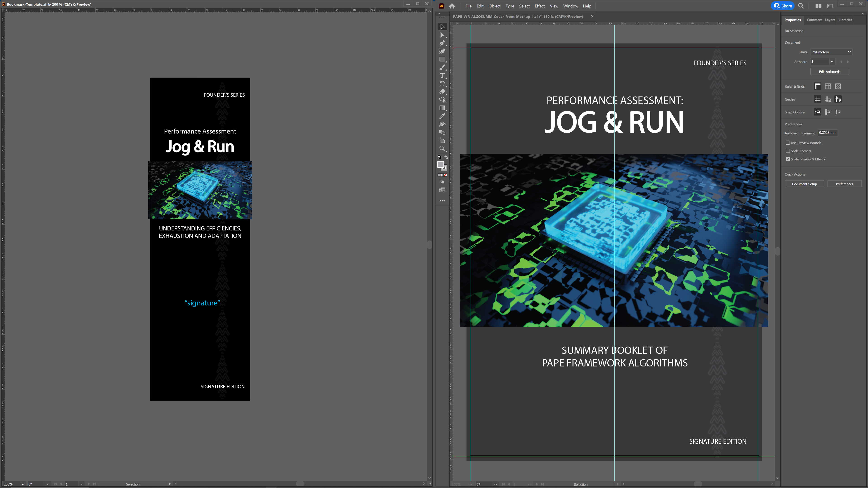The image size is (868, 488).
Task: Open the Switch Workspace icon
Action: pos(830,6)
